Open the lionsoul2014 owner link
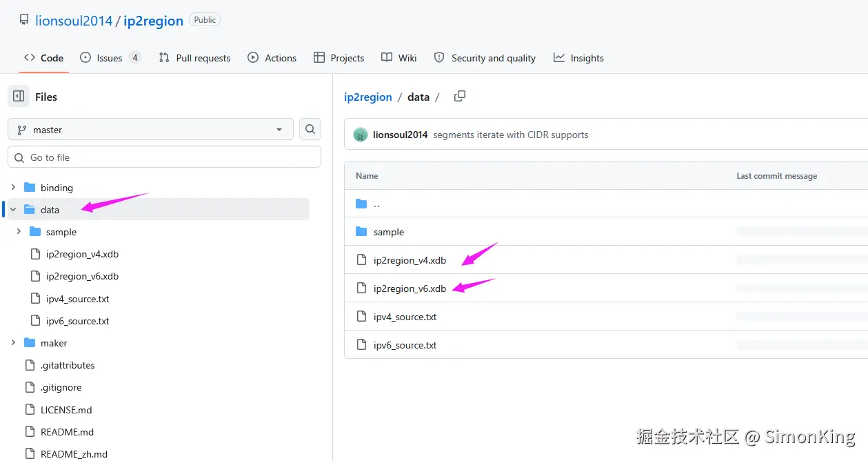The height and width of the screenshot is (461, 868). click(x=74, y=21)
